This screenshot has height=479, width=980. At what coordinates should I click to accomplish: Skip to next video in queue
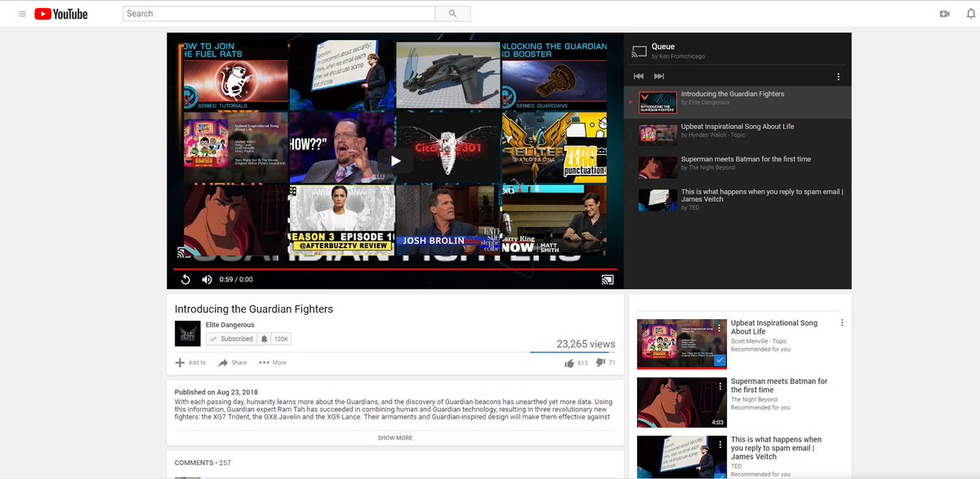[x=659, y=76]
